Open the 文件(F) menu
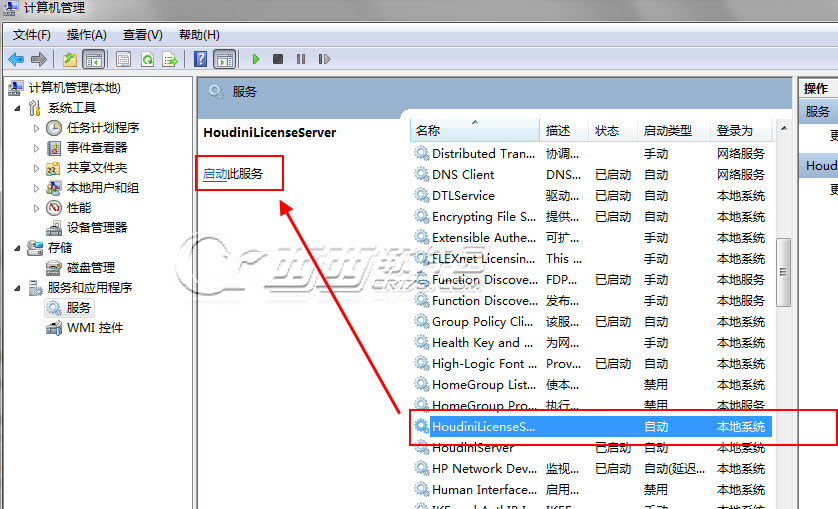Screen dimensions: 838x509 click(x=32, y=35)
